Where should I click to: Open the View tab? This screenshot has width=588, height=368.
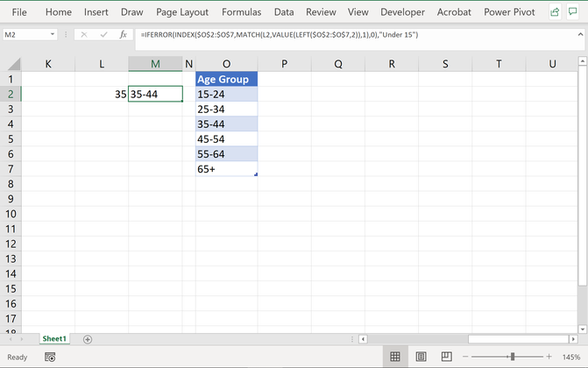pyautogui.click(x=358, y=12)
